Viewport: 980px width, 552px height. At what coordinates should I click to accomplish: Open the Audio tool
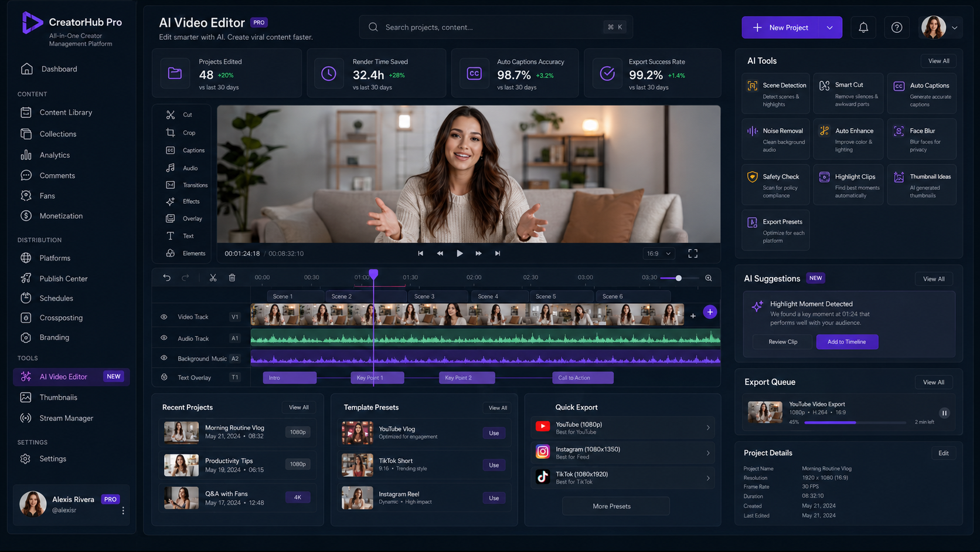182,168
